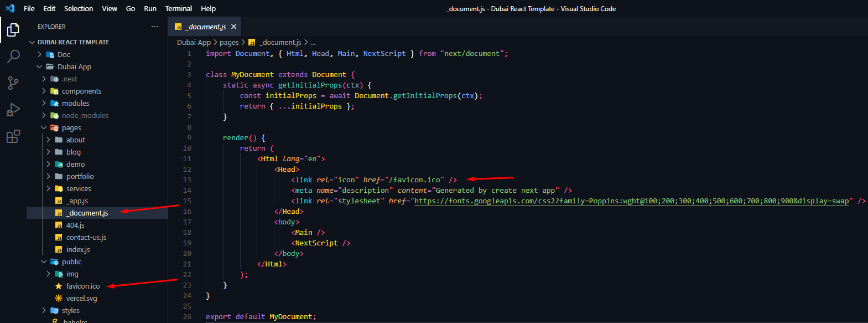Click the breadcrumb trailing ellipsis
868x323 pixels.
tap(313, 43)
